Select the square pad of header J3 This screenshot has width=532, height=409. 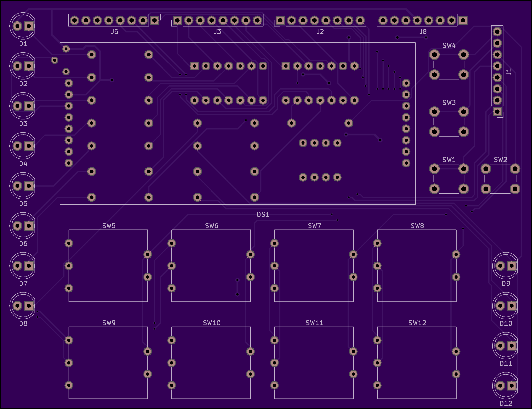click(x=177, y=20)
